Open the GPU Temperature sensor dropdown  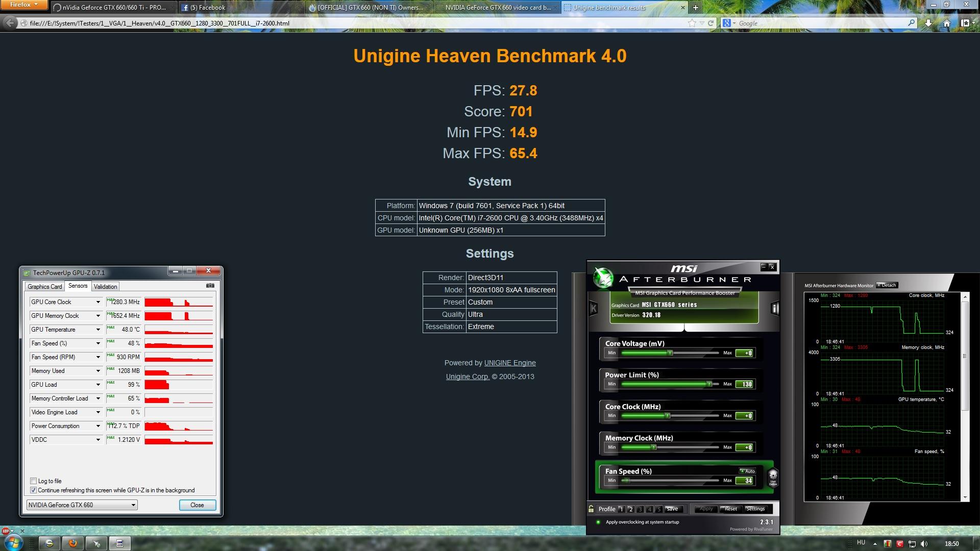(x=98, y=329)
